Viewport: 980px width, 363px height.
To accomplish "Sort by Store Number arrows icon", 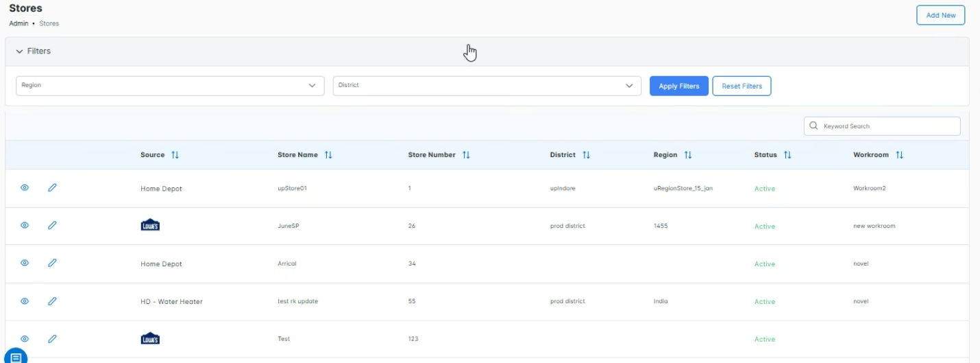I will 466,155.
